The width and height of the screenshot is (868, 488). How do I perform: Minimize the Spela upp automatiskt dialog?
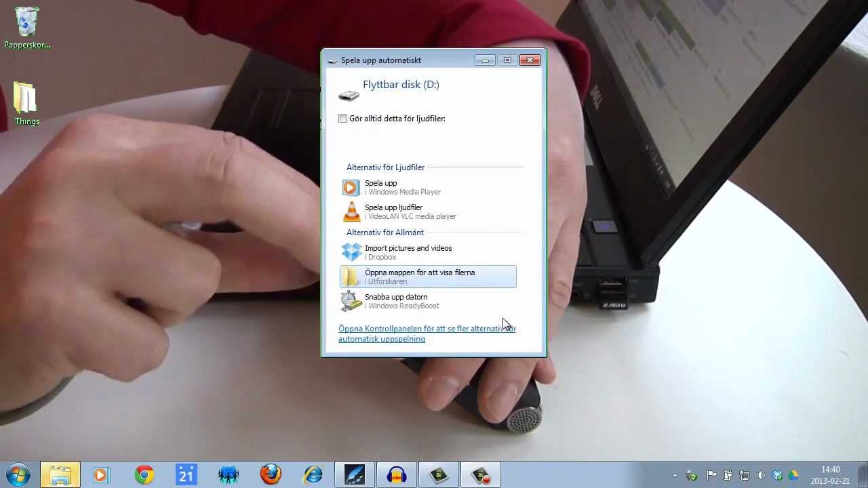(x=485, y=60)
